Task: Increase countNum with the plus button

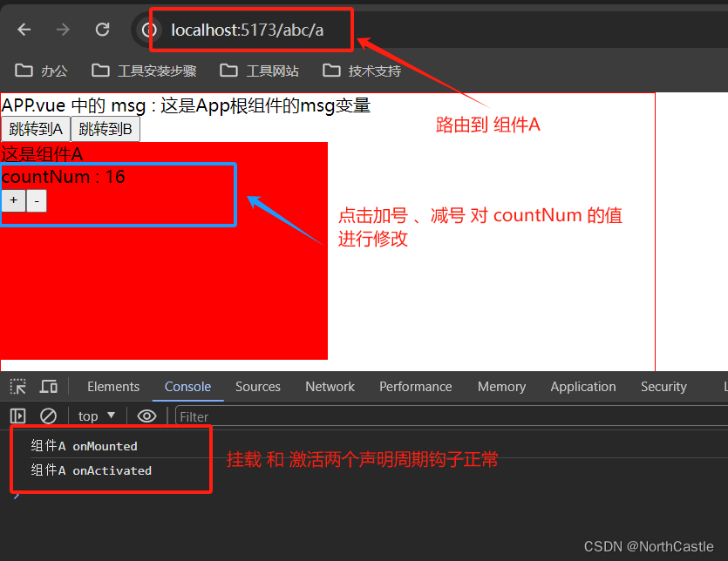Action: pos(13,201)
